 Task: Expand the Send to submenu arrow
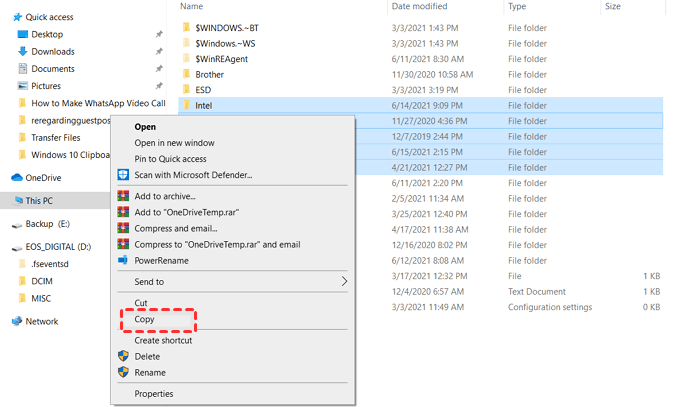(345, 282)
